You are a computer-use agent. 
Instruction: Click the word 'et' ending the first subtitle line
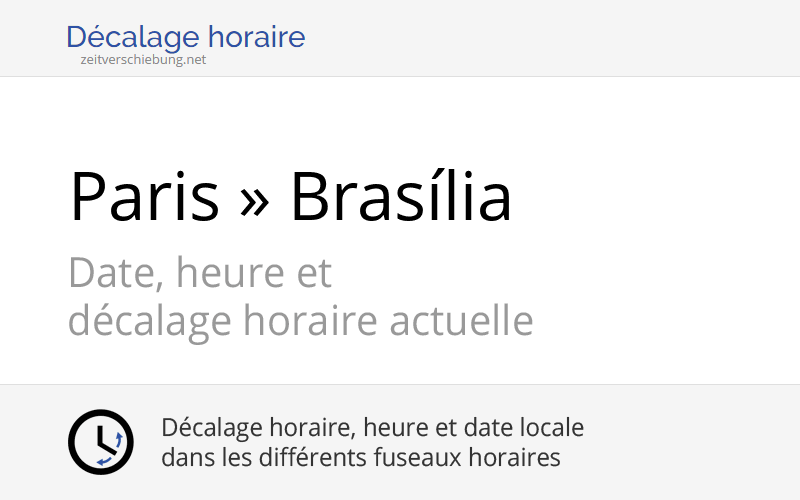pyautogui.click(x=314, y=272)
